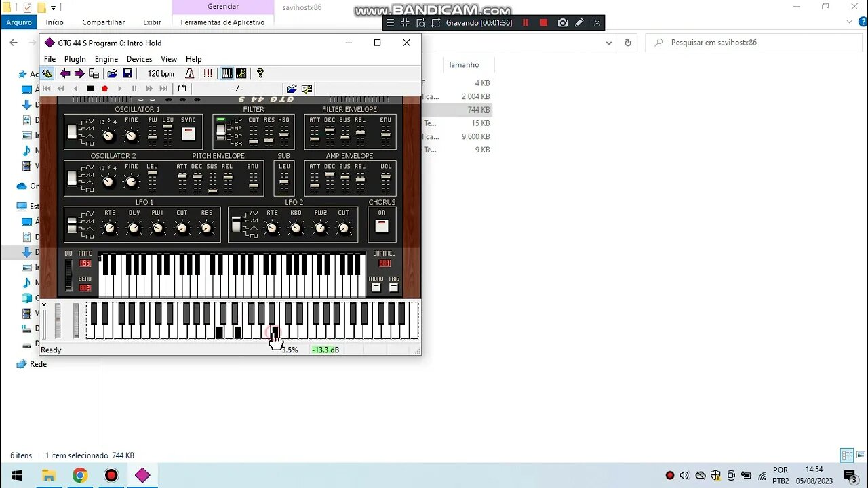868x488 pixels.
Task: Open the View menu
Action: coord(169,59)
